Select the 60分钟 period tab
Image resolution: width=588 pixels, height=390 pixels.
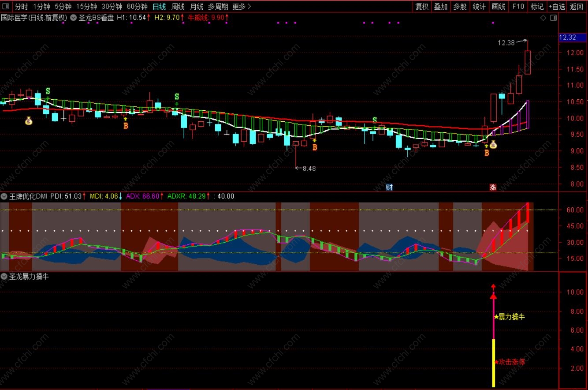point(137,7)
